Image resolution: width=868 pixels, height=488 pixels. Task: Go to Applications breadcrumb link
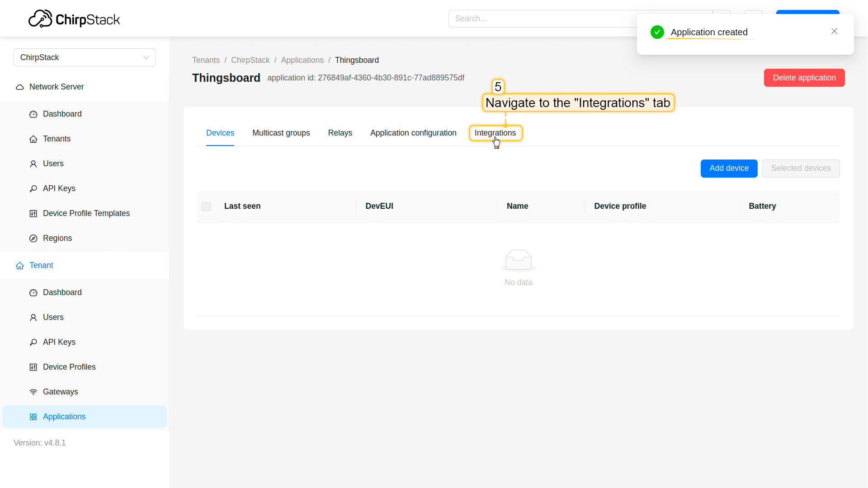(x=302, y=60)
